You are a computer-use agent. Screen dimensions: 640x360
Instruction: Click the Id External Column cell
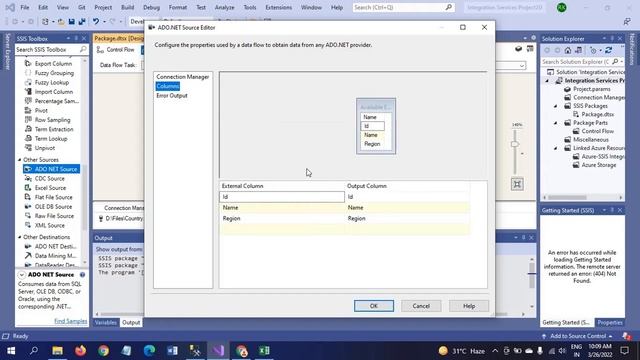[282, 197]
